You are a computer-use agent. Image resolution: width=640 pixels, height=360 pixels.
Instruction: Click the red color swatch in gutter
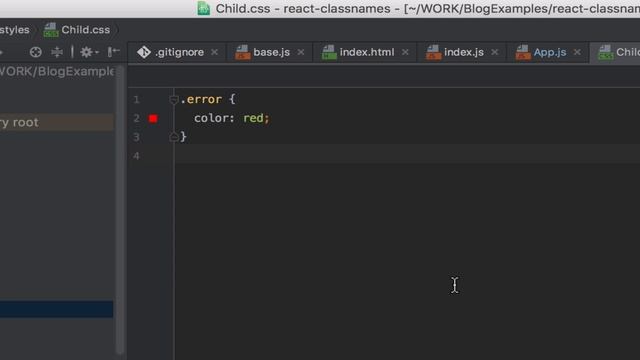click(153, 118)
